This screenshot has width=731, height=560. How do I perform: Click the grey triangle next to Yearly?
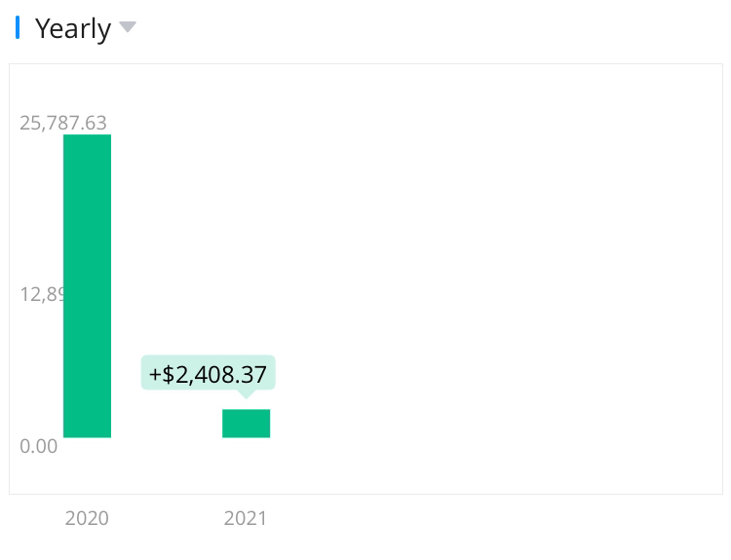[128, 27]
